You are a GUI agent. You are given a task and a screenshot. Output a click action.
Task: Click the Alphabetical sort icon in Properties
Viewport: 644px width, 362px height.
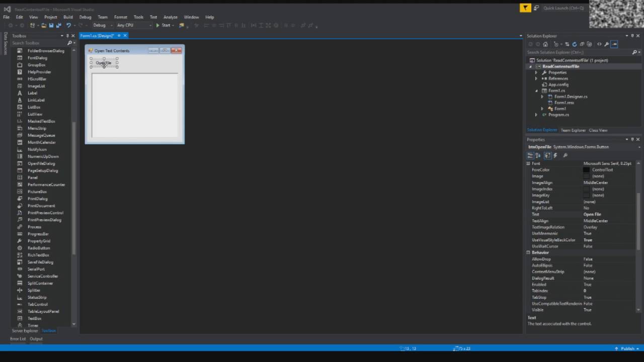(538, 155)
